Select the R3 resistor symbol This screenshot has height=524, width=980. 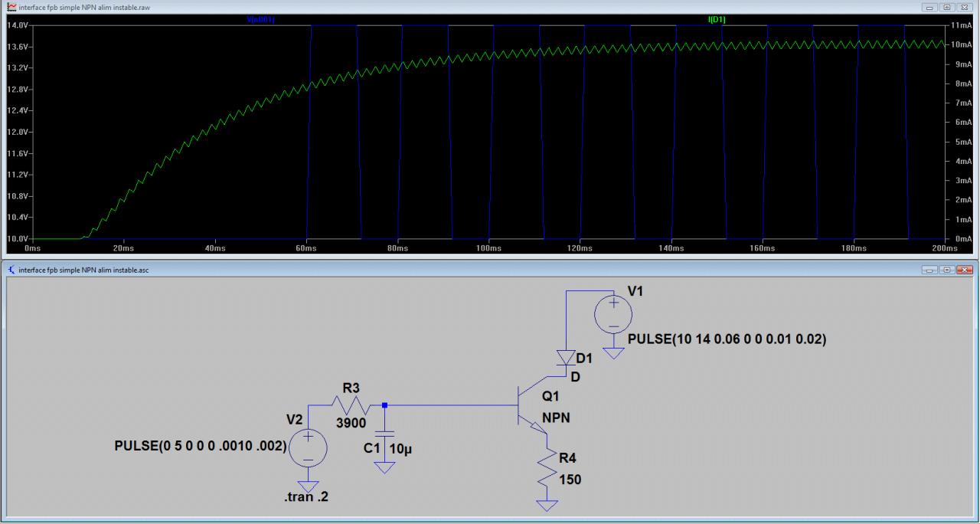tap(351, 405)
